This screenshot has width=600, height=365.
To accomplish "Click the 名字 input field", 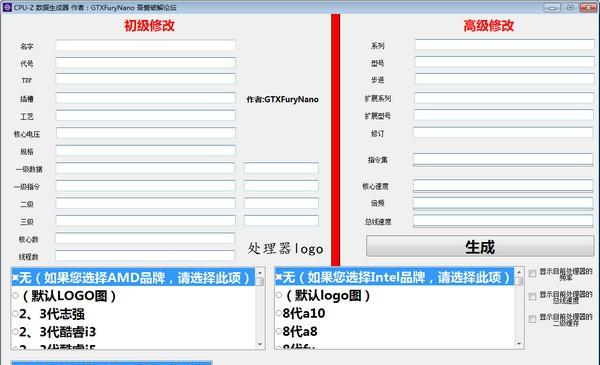I will click(x=145, y=45).
